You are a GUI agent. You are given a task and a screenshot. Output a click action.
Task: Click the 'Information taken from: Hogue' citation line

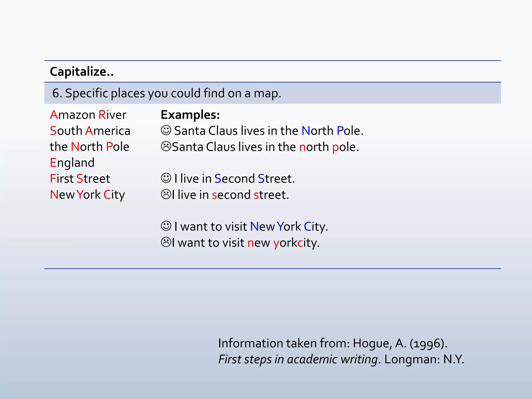coord(332,343)
